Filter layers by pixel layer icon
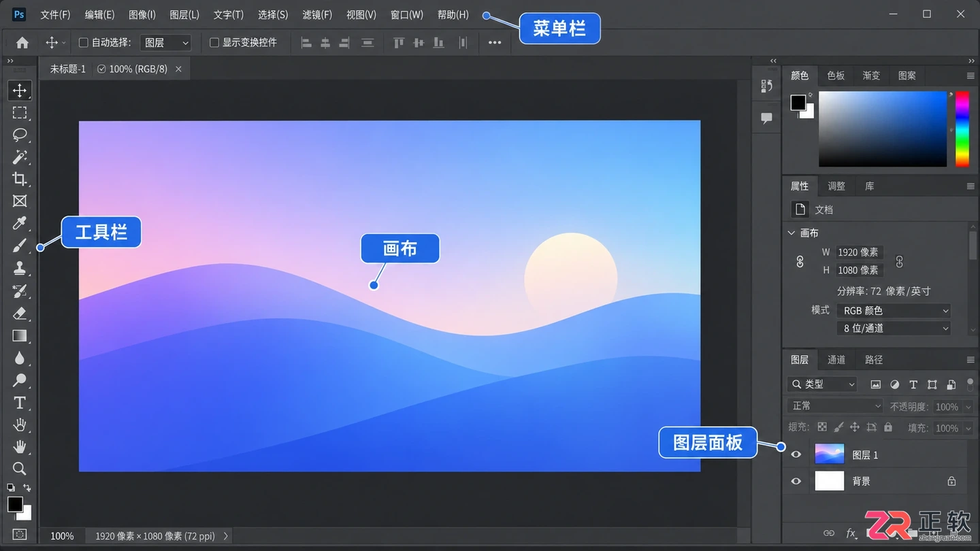The height and width of the screenshot is (551, 980). point(876,384)
